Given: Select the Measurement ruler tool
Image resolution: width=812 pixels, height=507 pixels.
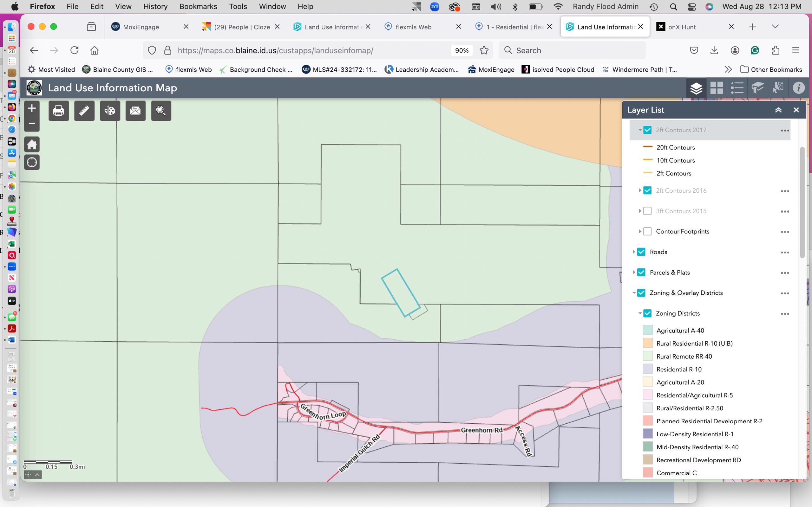Looking at the screenshot, I should 84,111.
